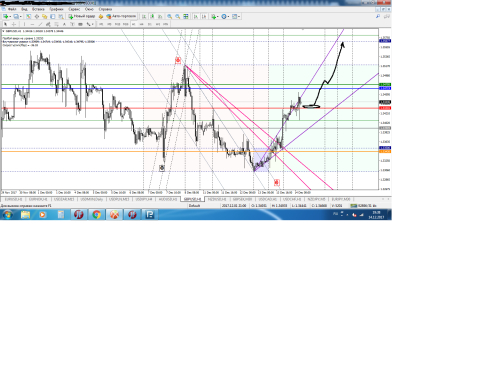Screen dimensions: 500x375
Task: Toggle chart auto scroll
Action: pyautogui.click(x=196, y=16)
